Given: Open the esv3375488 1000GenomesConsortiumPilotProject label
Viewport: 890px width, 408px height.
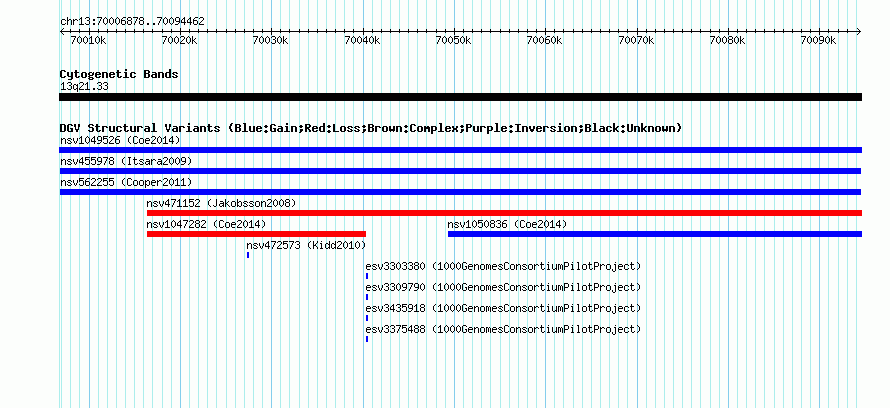Looking at the screenshot, I should tap(503, 329).
